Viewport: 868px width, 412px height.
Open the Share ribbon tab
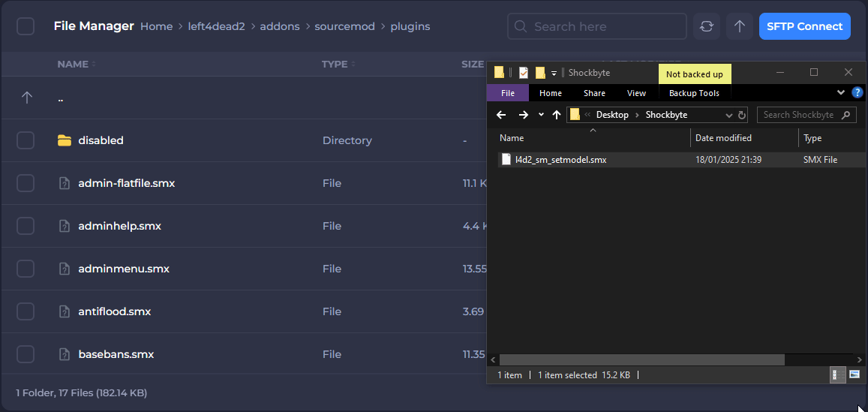pos(594,93)
